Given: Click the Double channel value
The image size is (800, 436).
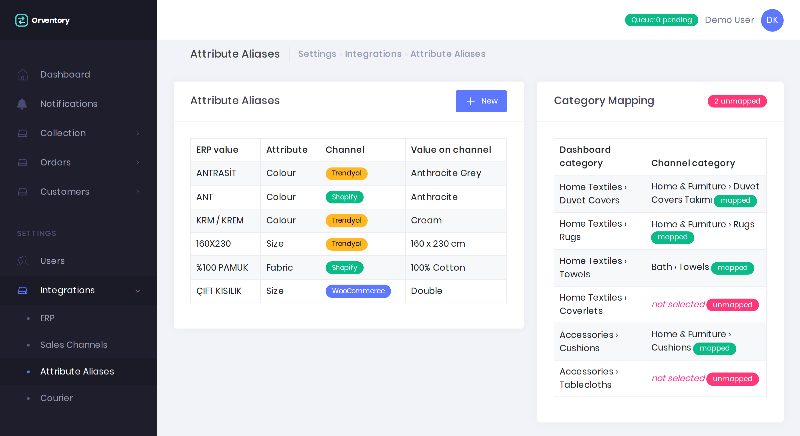Looking at the screenshot, I should [x=427, y=291].
